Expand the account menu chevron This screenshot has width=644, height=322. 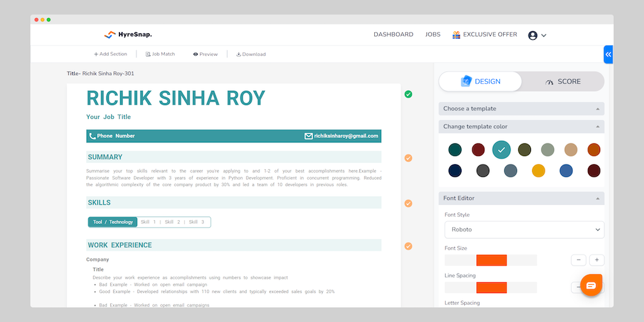click(x=544, y=36)
